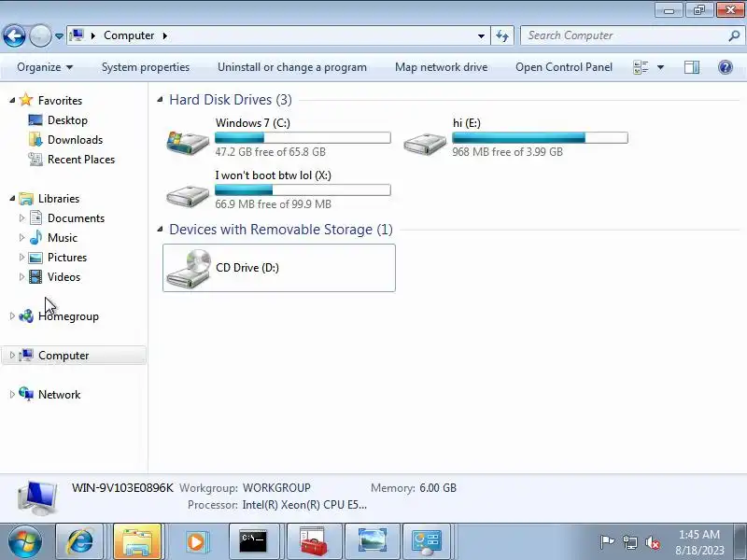Click the X: drive capacity bar
The height and width of the screenshot is (560, 747).
click(303, 190)
